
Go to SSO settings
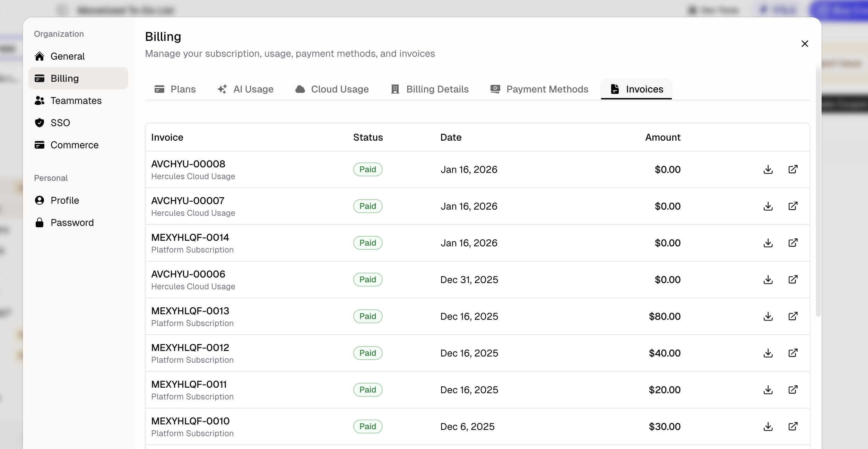point(78,123)
